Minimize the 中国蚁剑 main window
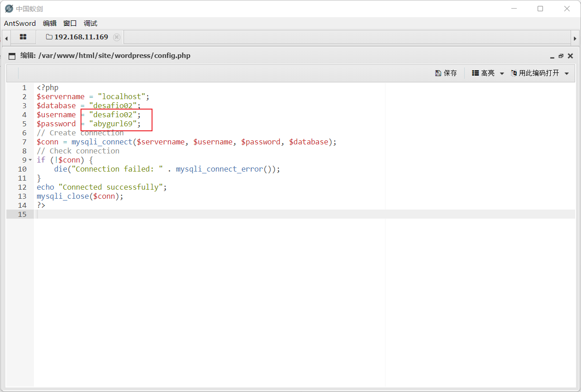 pyautogui.click(x=514, y=9)
